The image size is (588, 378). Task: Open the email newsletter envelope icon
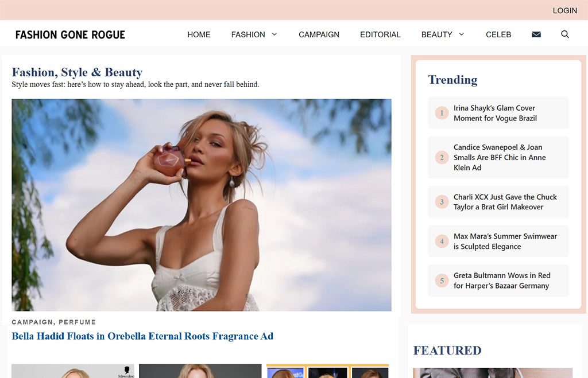536,34
